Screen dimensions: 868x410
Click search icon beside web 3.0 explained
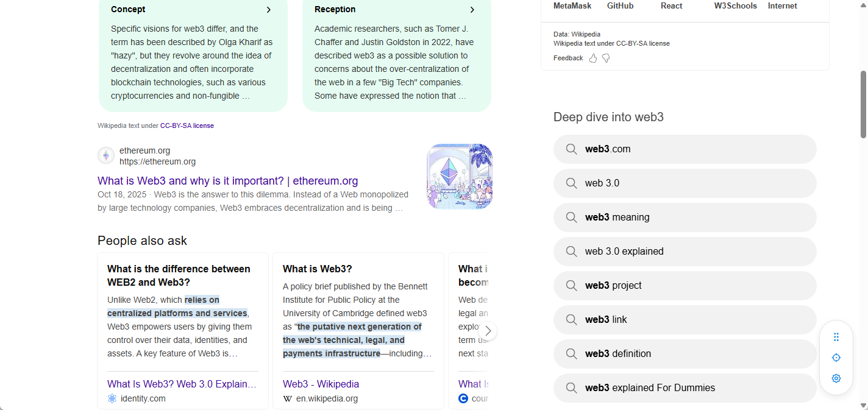[x=571, y=252]
